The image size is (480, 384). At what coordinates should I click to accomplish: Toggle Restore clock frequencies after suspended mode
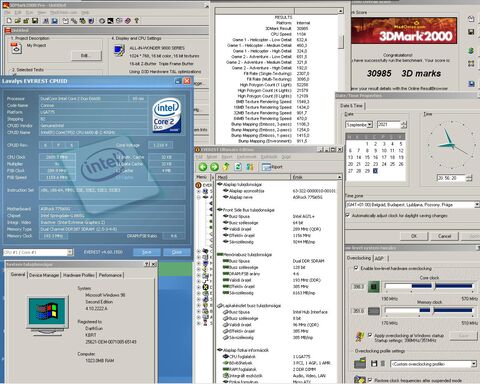click(370, 380)
